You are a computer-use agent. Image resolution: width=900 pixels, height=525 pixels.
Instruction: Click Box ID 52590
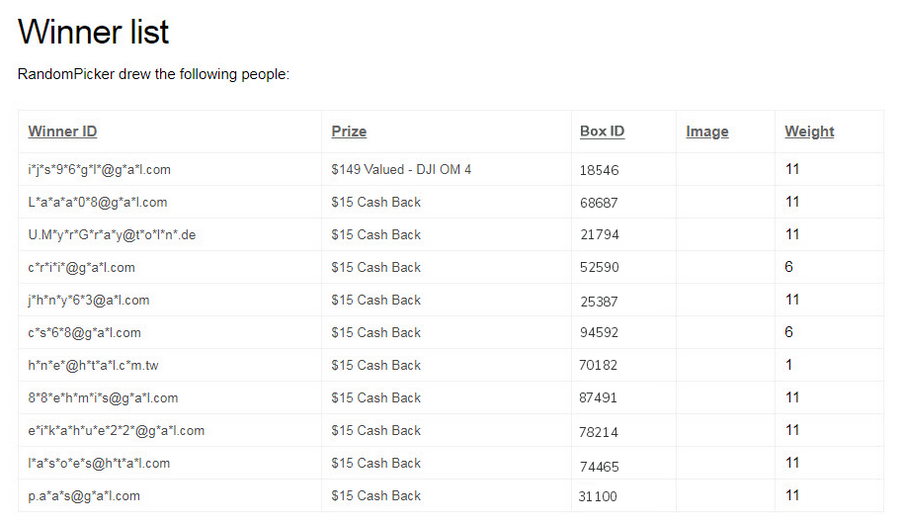[599, 268]
